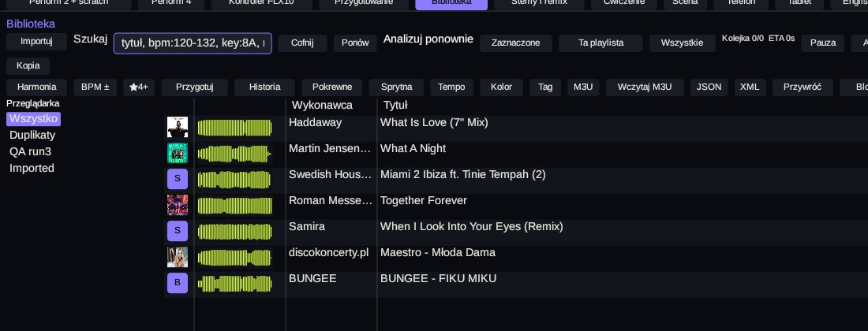Toggle the Harmonia filter button
Screen dimensions: 868x331
click(36, 87)
